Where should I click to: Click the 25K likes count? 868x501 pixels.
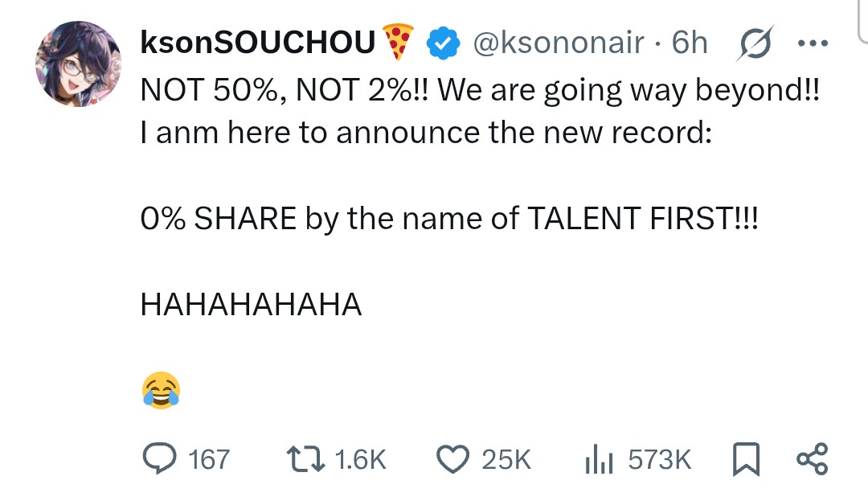coord(506,460)
